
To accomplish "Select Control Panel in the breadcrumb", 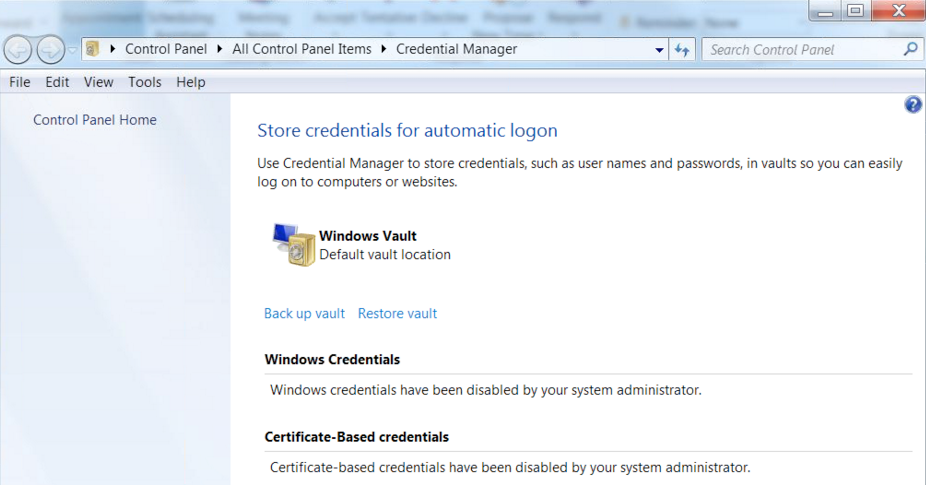I will click(166, 49).
